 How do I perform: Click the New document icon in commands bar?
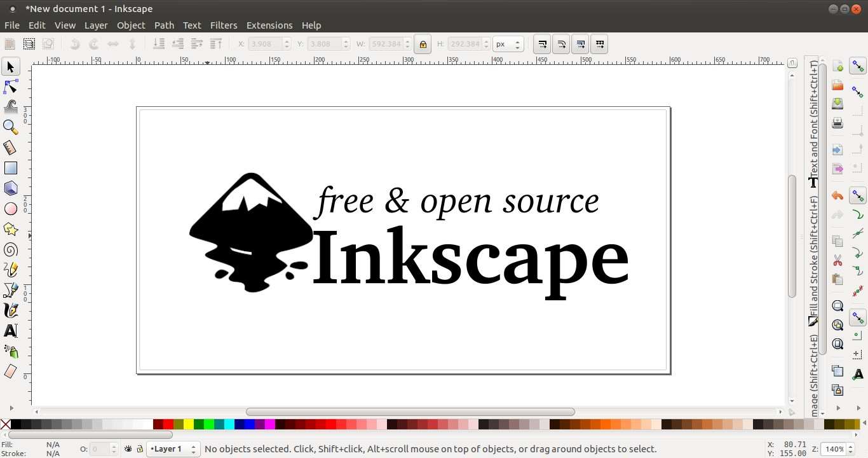[x=837, y=66]
